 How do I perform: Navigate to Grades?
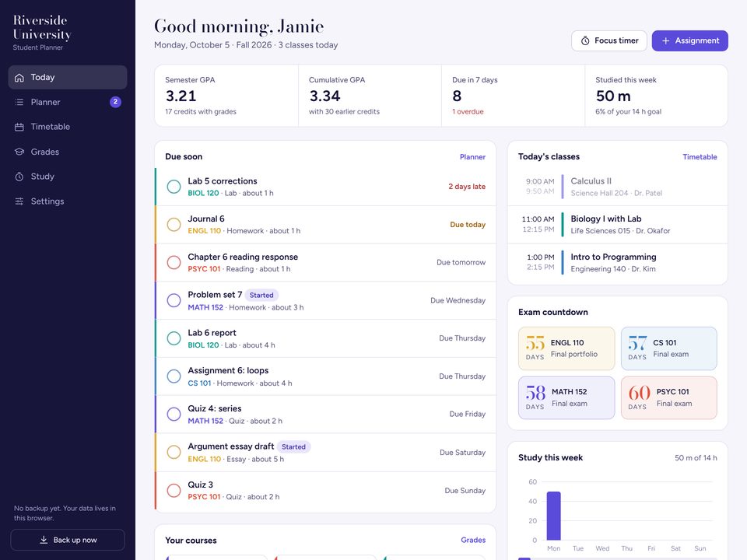(68, 152)
